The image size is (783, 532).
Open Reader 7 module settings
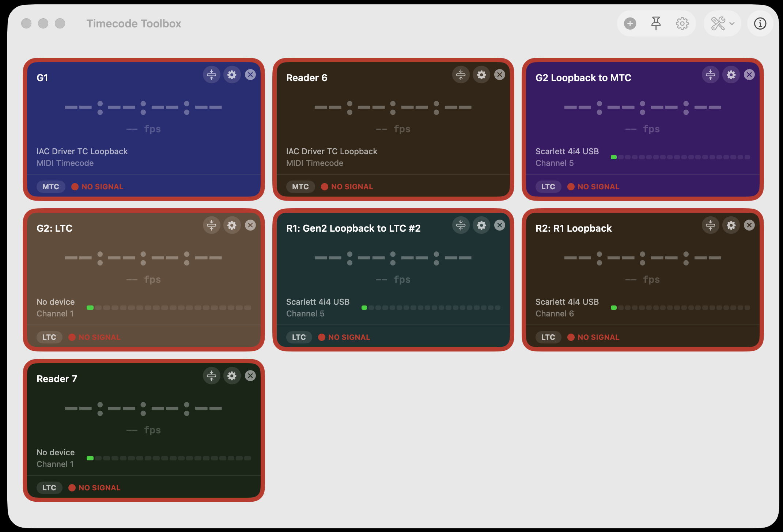232,376
